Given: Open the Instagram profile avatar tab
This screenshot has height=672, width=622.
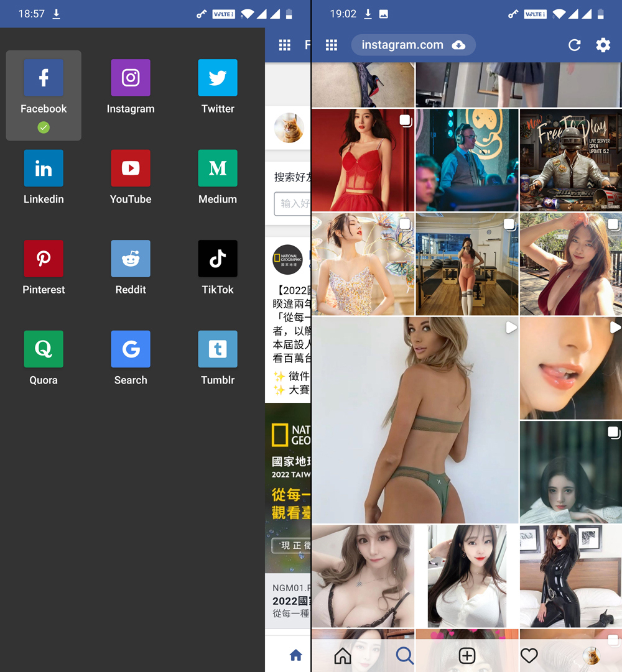Looking at the screenshot, I should pos(591,655).
